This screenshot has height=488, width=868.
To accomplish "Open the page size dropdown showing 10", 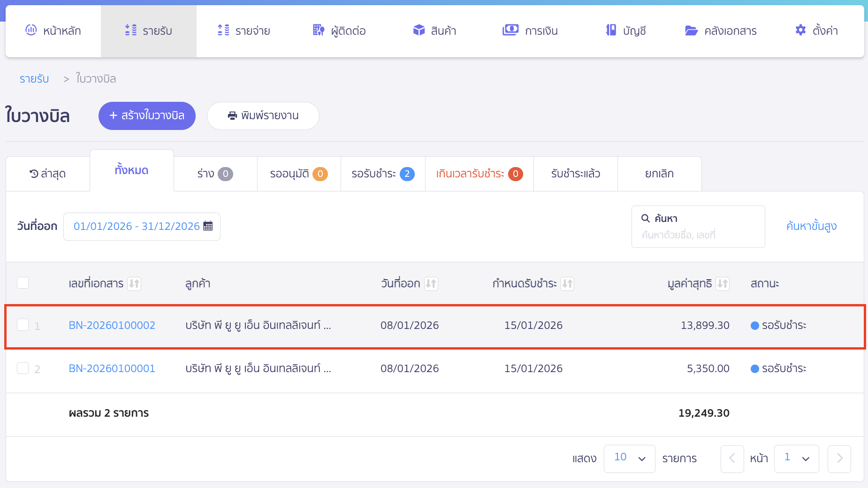I will [630, 458].
